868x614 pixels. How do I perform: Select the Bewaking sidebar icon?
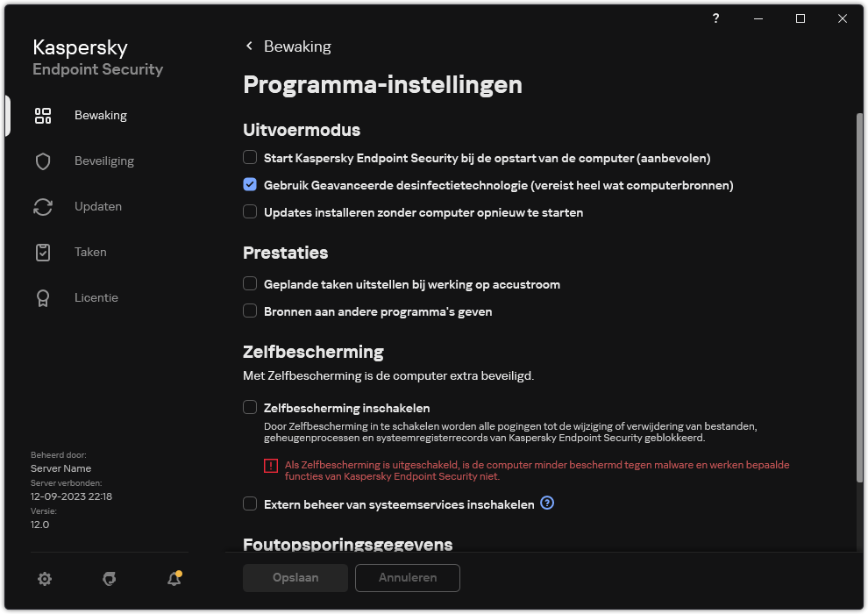(42, 115)
